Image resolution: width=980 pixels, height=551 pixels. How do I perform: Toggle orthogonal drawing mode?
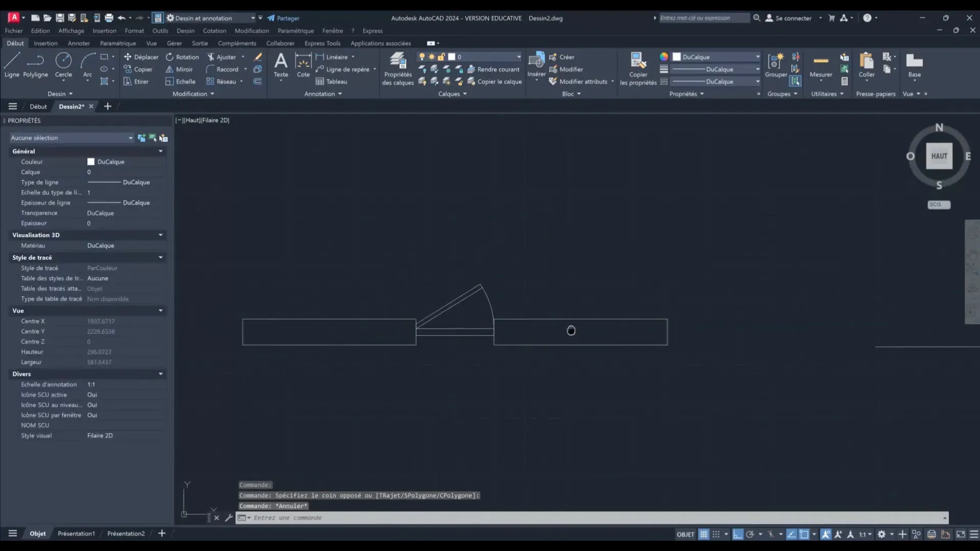pyautogui.click(x=739, y=534)
